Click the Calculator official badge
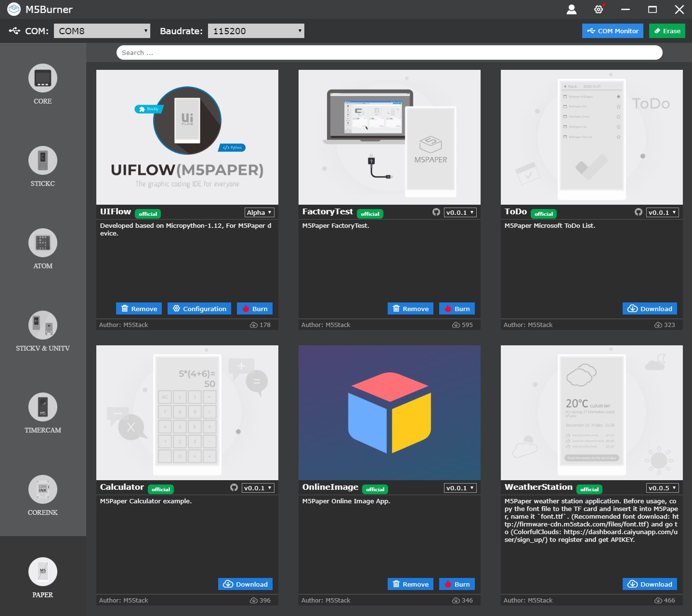The height and width of the screenshot is (616, 692). point(161,489)
